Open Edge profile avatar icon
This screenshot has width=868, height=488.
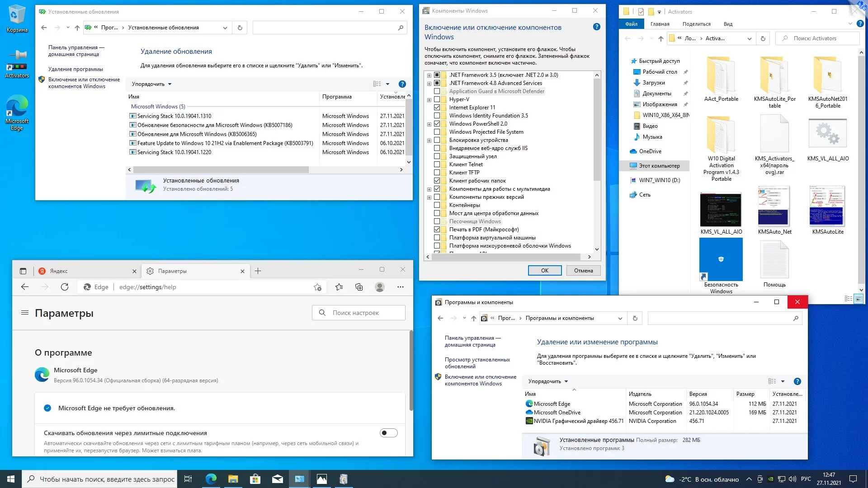pyautogui.click(x=380, y=287)
